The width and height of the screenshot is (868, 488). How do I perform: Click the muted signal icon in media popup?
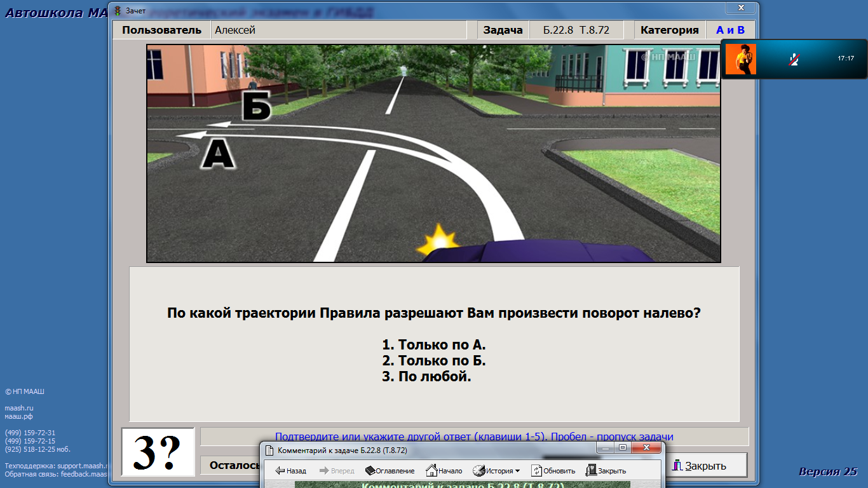point(794,60)
